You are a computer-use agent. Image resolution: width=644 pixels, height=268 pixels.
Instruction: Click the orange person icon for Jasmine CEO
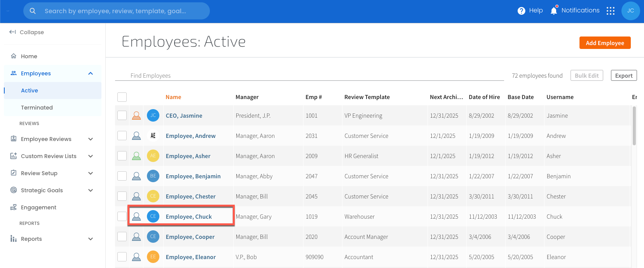coord(136,116)
